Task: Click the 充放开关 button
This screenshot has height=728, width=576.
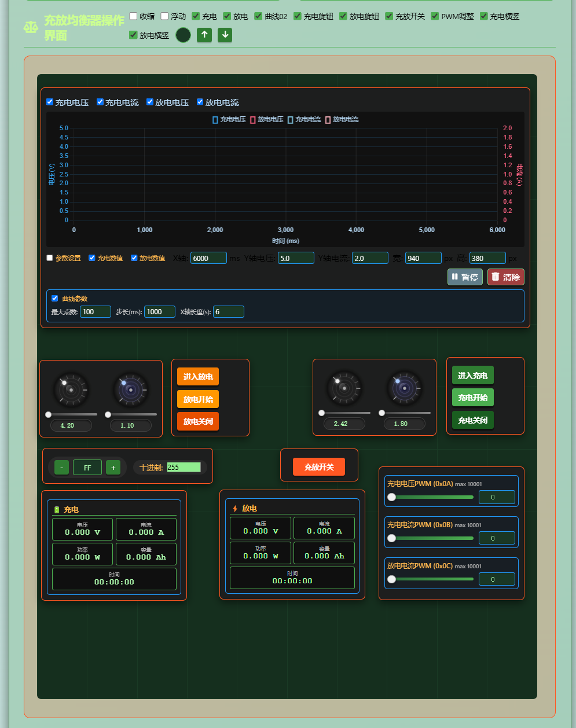Action: (x=319, y=466)
